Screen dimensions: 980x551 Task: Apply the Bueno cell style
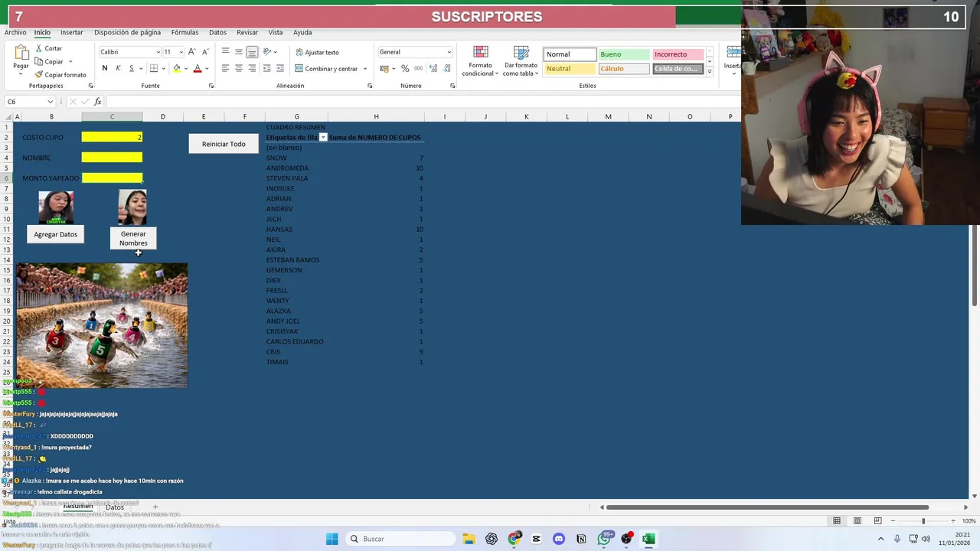[622, 54]
